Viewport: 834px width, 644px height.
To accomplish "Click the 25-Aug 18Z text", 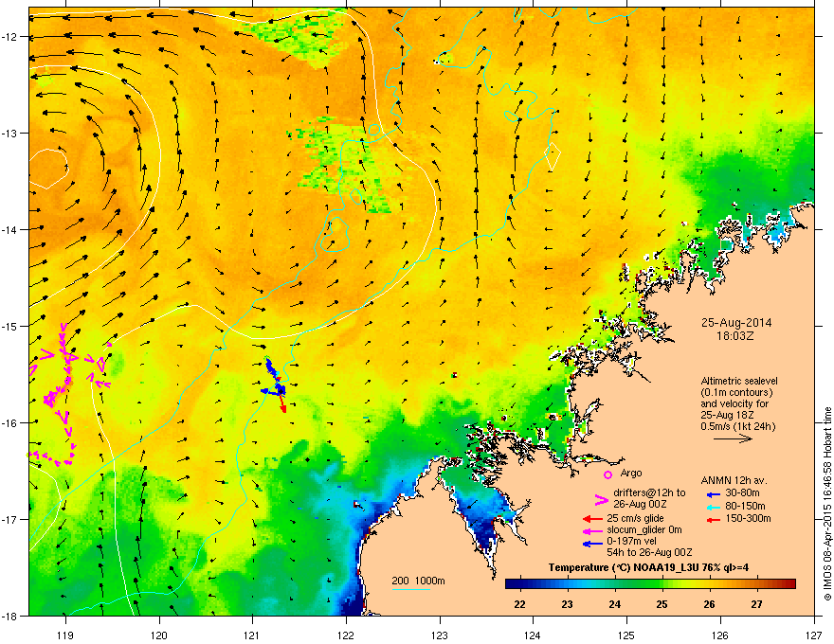I will tap(727, 415).
